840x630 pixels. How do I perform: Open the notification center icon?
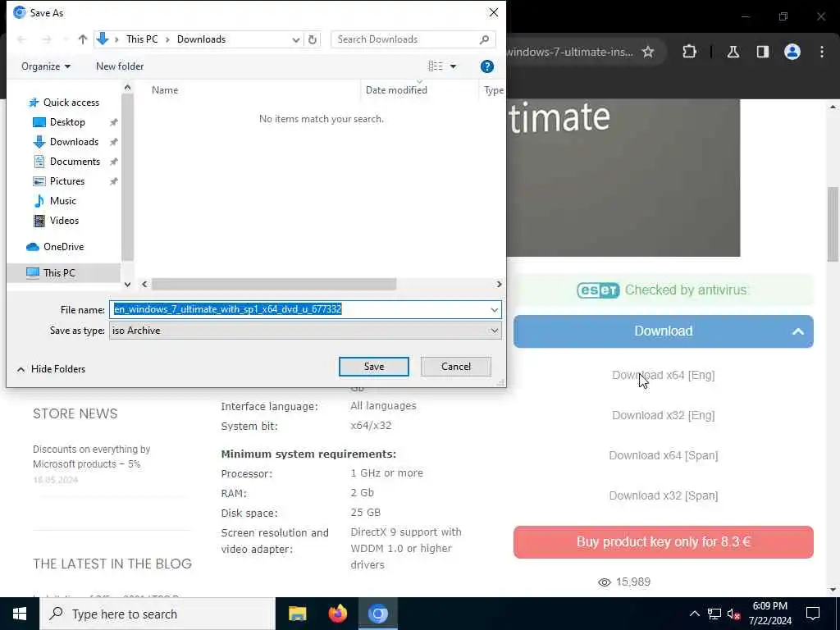tap(813, 614)
